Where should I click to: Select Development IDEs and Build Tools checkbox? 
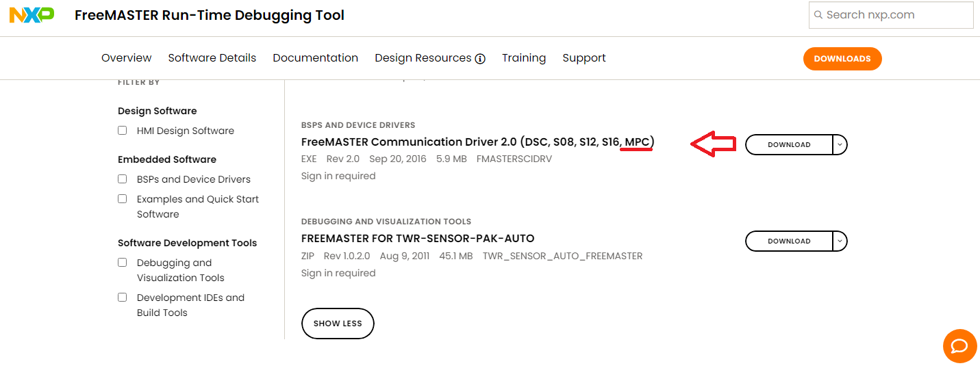click(x=123, y=298)
